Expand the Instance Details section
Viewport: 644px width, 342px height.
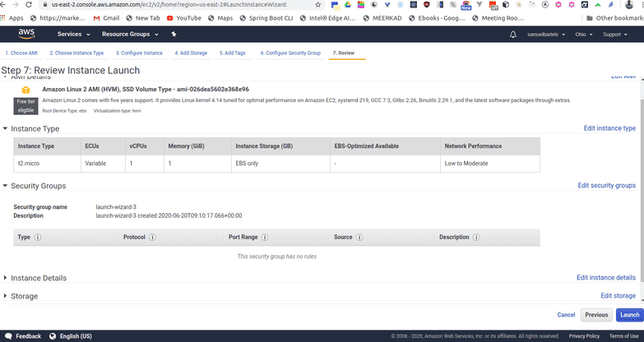click(5, 278)
